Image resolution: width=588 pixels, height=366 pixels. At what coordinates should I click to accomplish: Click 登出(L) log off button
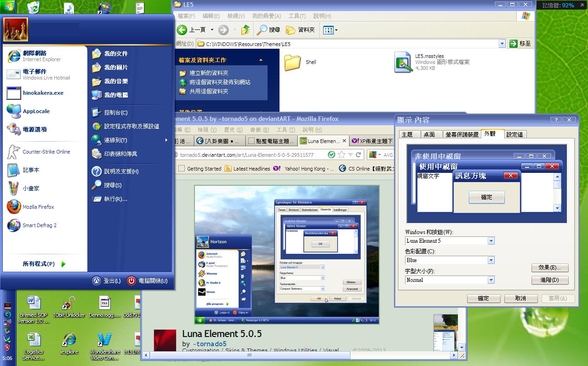tap(106, 280)
